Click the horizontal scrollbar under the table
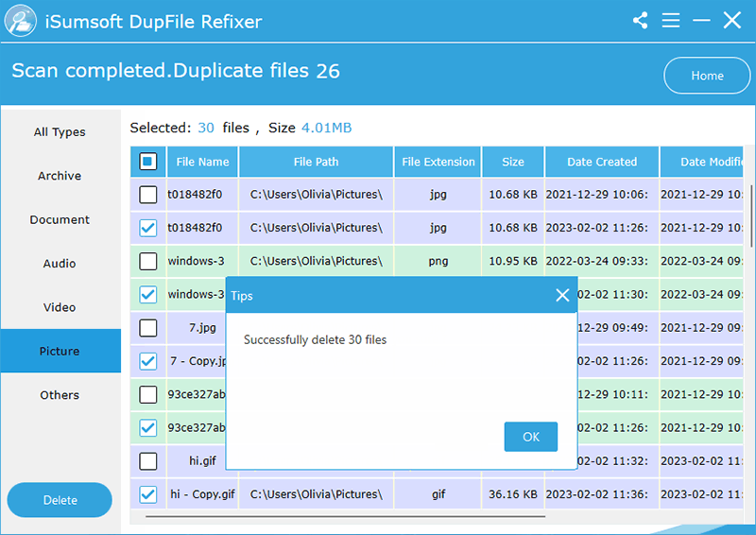Viewport: 756px width, 535px height. pos(345,517)
